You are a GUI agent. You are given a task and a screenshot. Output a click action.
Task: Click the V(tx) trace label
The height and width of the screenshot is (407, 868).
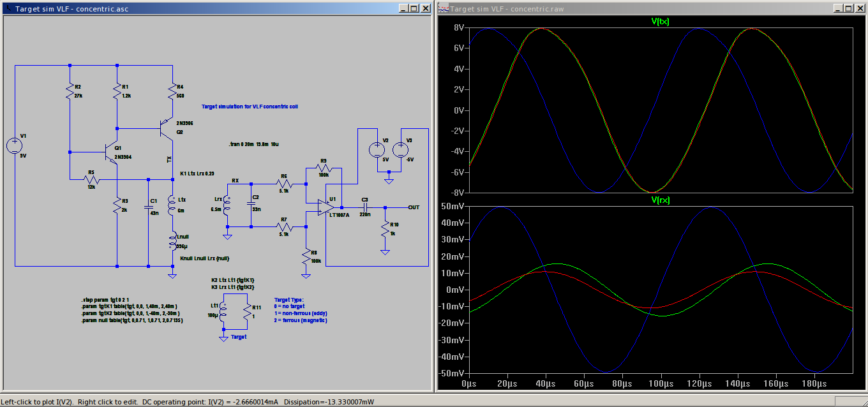click(x=660, y=22)
